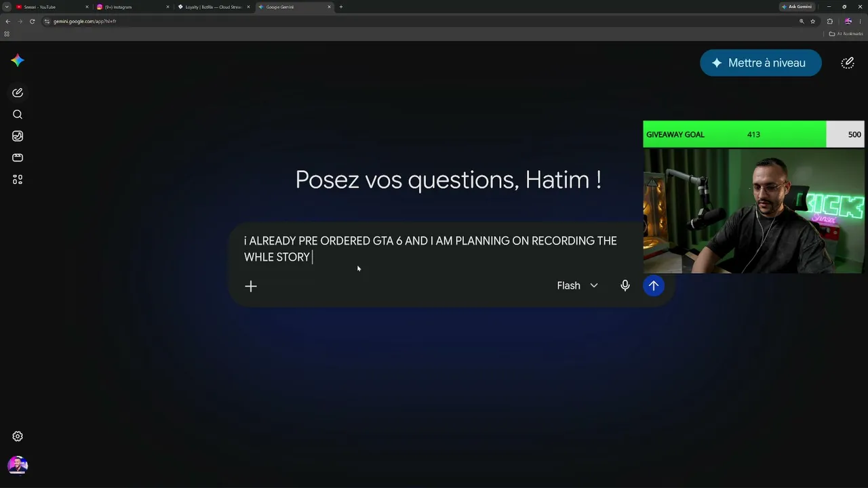The image size is (868, 488).
Task: Open the Gems grid icon in sidebar
Action: click(x=18, y=180)
